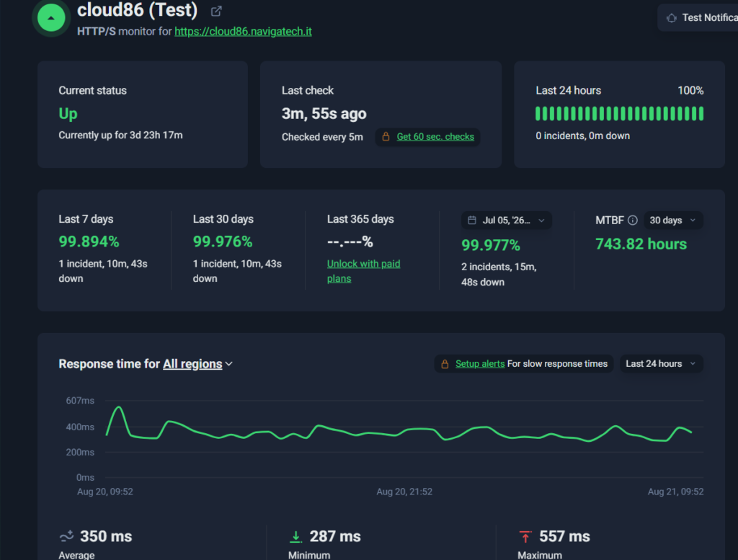Click the lock icon beside Get 60 sec. checks
The width and height of the screenshot is (738, 560).
[386, 136]
